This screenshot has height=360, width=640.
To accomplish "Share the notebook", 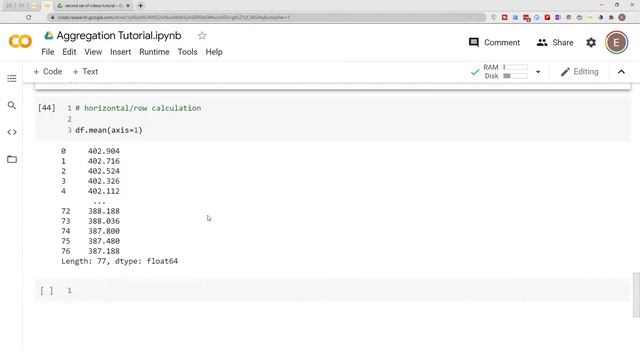I will [555, 42].
